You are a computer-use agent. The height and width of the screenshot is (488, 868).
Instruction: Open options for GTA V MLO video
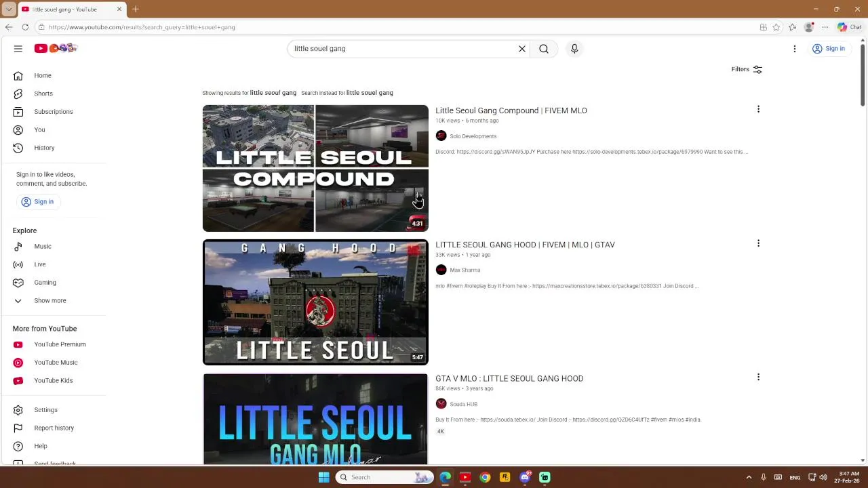tap(758, 377)
